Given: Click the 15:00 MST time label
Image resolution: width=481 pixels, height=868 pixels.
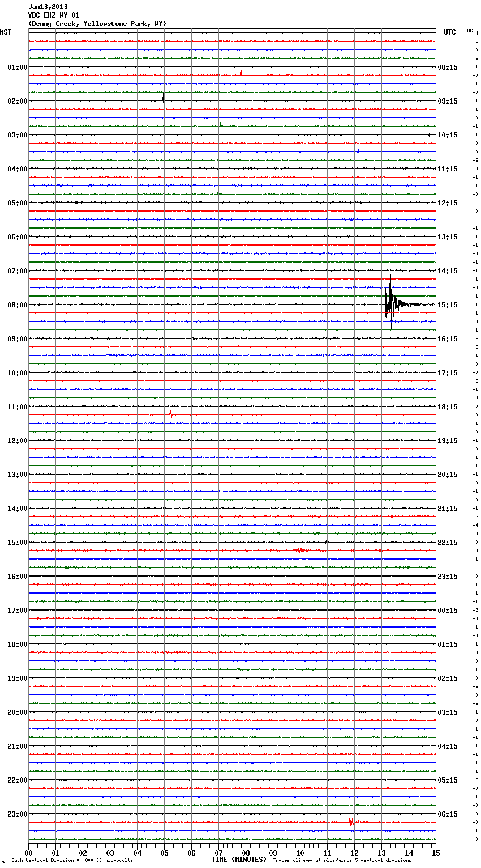Looking at the screenshot, I should pos(18,543).
